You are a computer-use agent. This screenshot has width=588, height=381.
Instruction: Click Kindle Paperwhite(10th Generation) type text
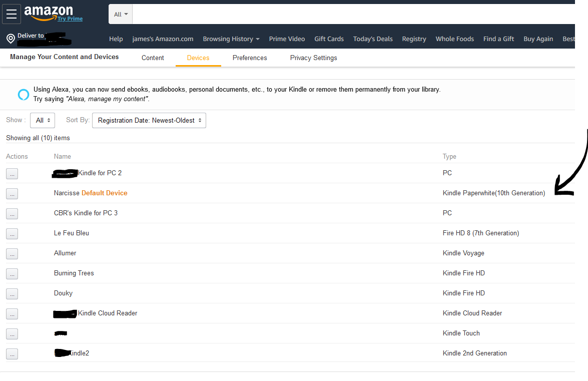pyautogui.click(x=494, y=193)
